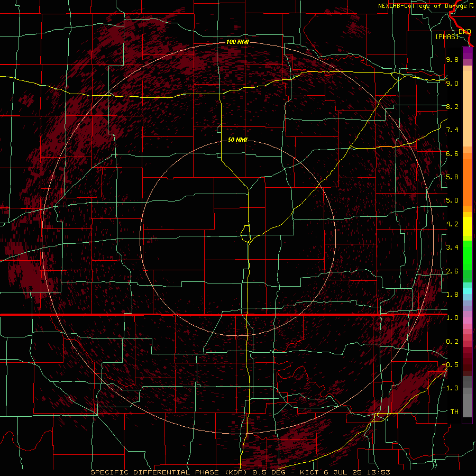This screenshot has height=476, width=476.
Task: Click the Specific Differential Phase caption text
Action: click(x=240, y=472)
